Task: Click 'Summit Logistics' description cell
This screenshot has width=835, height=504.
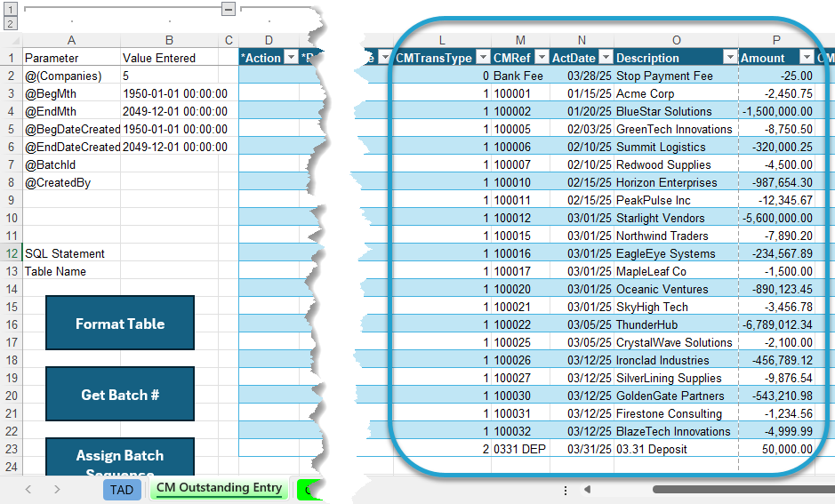Action: point(677,147)
